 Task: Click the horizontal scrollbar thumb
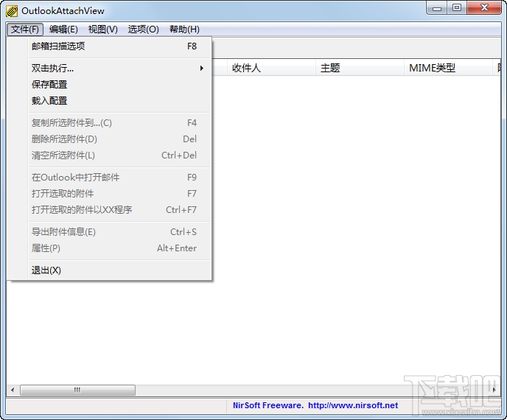tap(77, 390)
